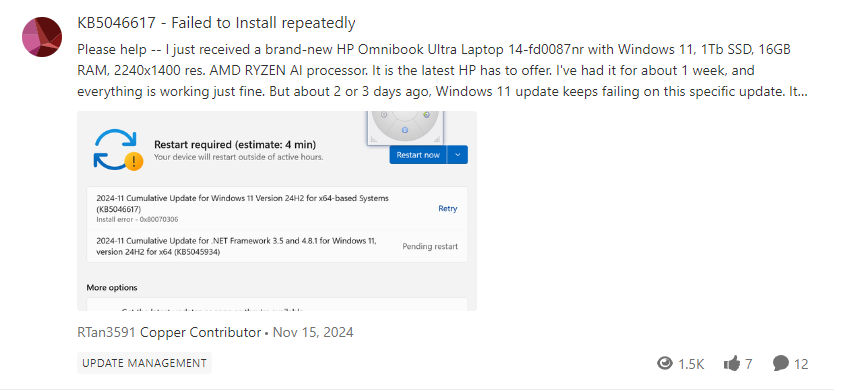Click the Restart now button
Viewport: 847px width, 392px height.
(x=418, y=155)
